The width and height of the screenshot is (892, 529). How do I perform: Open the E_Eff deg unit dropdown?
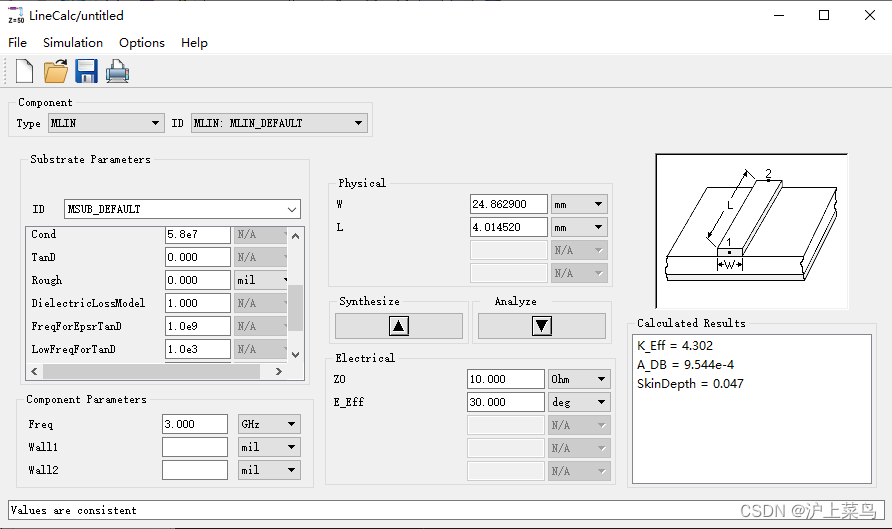pos(579,402)
